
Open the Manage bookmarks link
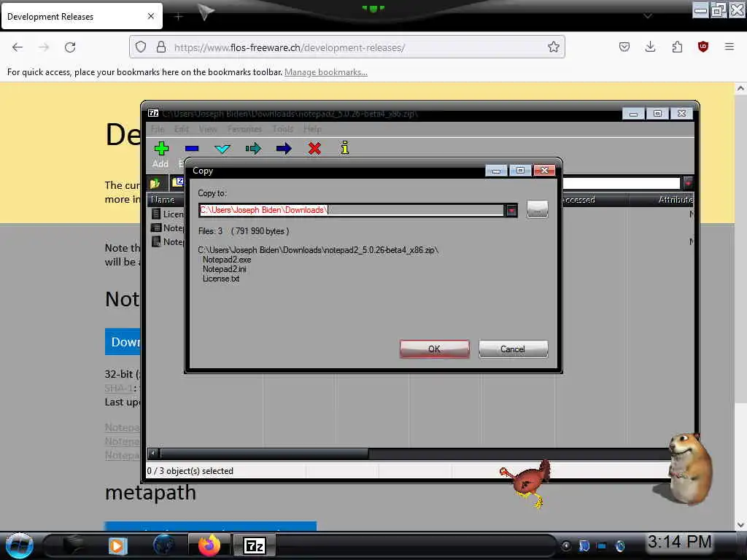point(326,72)
